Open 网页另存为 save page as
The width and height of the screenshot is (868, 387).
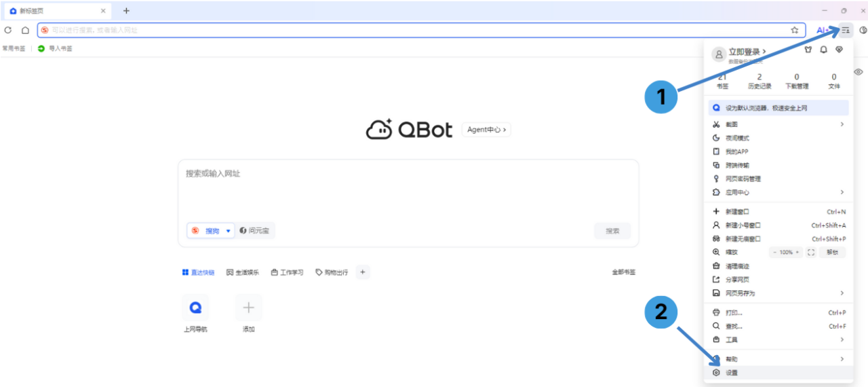(x=778, y=293)
